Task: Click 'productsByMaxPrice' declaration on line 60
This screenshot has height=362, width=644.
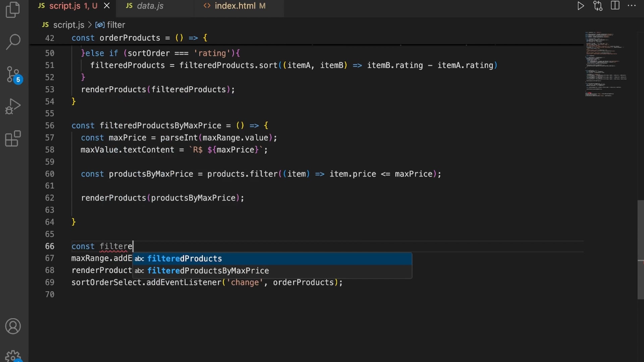Action: click(151, 174)
